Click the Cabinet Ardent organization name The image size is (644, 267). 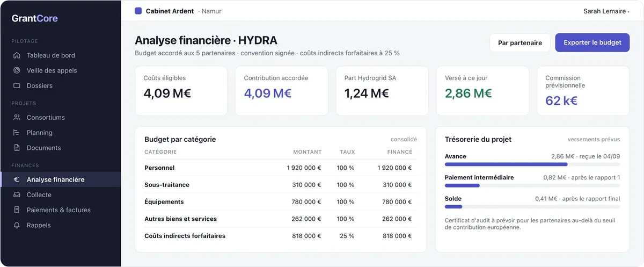pyautogui.click(x=170, y=11)
